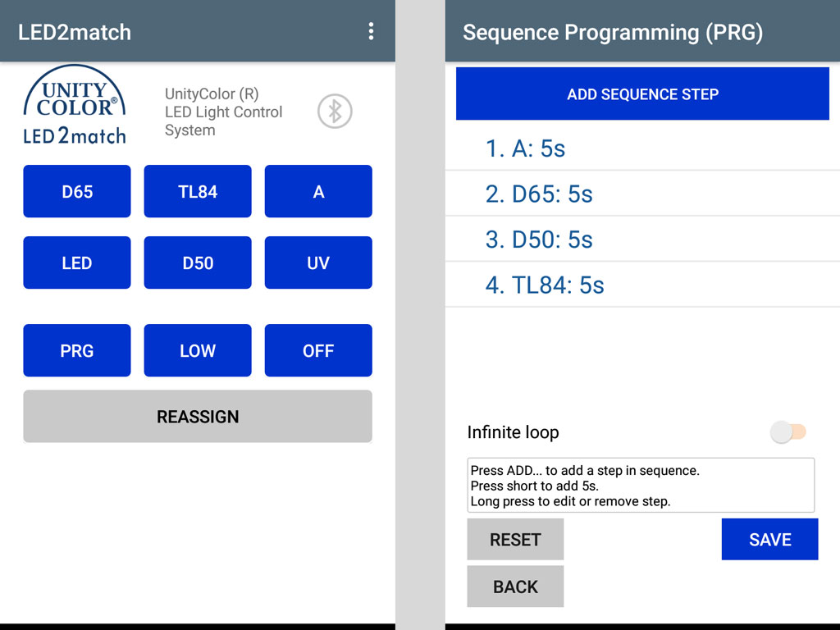Click the UnityColor LED2match logo
Viewport: 840px width, 630px height.
click(75, 106)
